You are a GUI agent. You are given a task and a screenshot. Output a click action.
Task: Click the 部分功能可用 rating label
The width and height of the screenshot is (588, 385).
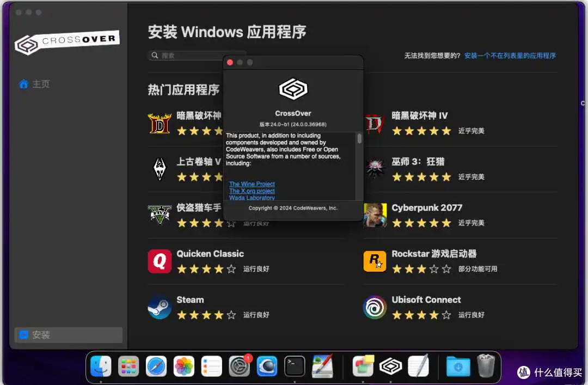(x=478, y=268)
